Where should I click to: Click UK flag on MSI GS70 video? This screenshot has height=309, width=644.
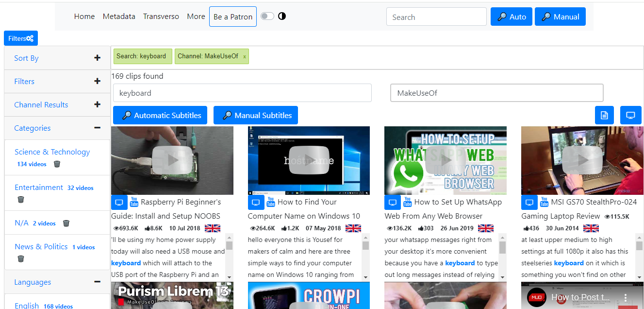(x=591, y=228)
